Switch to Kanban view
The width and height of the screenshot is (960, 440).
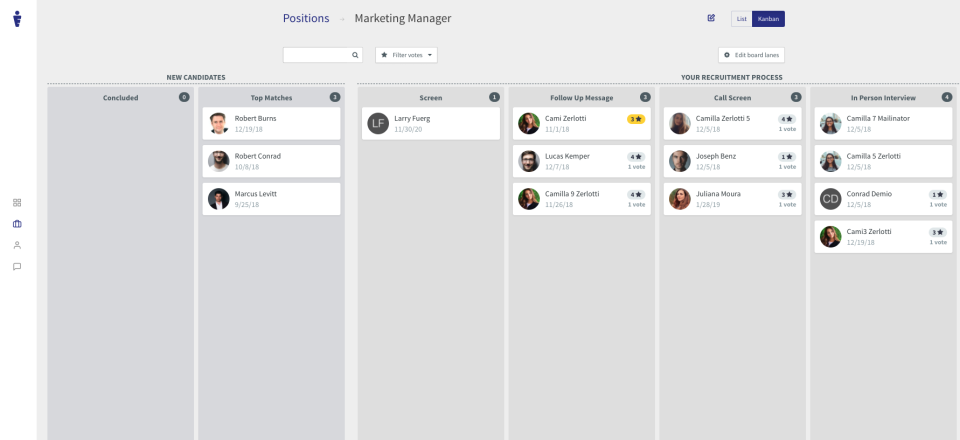click(x=768, y=18)
